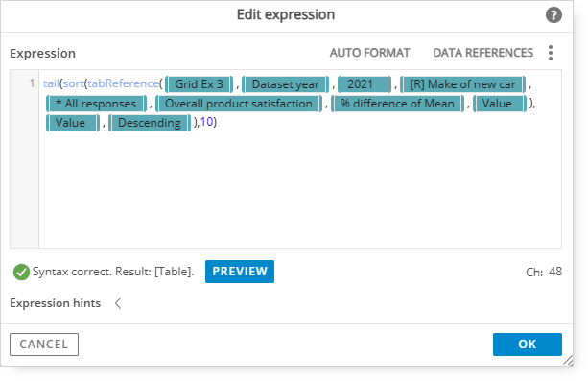Open DATA REFERENCES
The height and width of the screenshot is (381, 588).
click(483, 53)
